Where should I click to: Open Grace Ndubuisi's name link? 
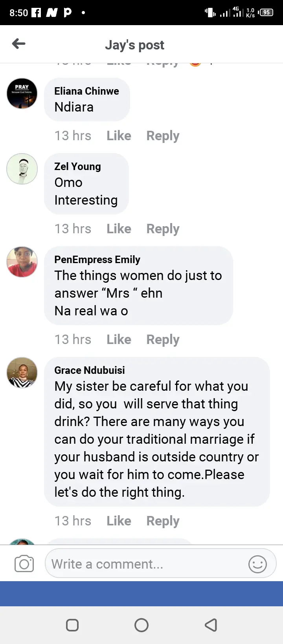click(x=90, y=370)
